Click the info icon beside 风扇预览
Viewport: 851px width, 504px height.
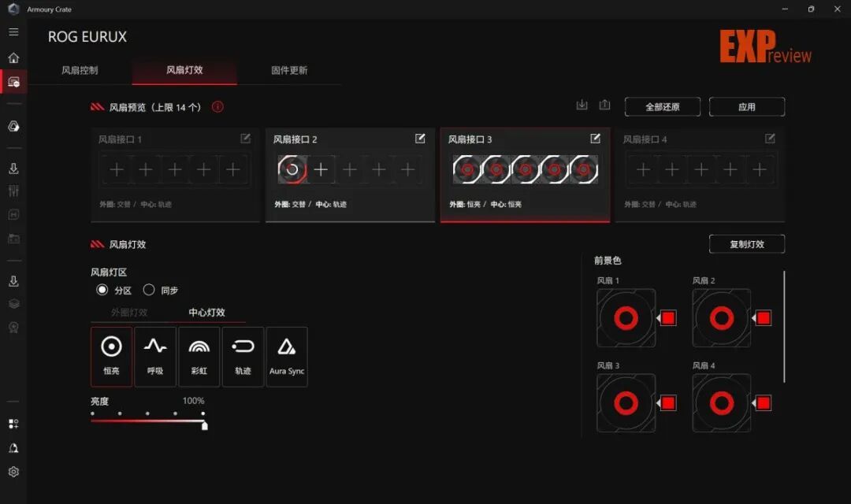217,107
